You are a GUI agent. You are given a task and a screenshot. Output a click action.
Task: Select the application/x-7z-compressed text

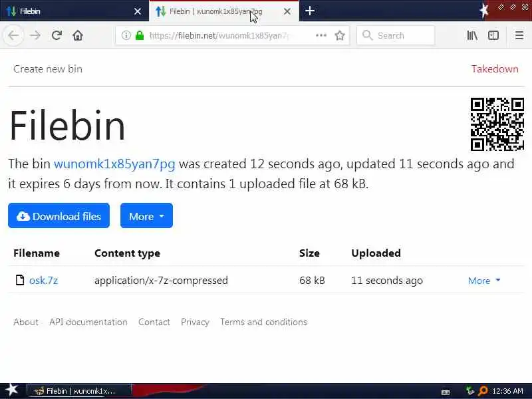pyautogui.click(x=161, y=280)
